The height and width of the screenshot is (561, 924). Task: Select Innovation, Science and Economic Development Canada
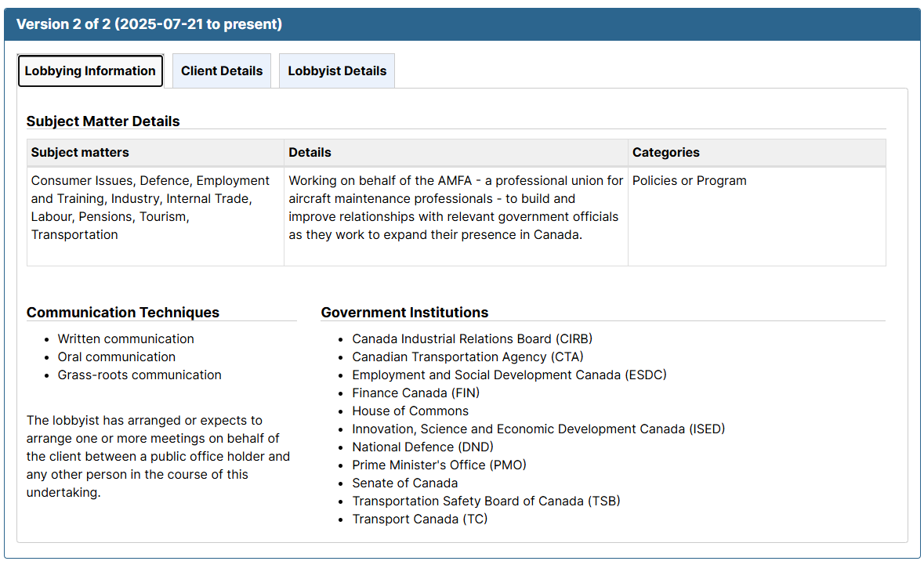pyautogui.click(x=538, y=429)
